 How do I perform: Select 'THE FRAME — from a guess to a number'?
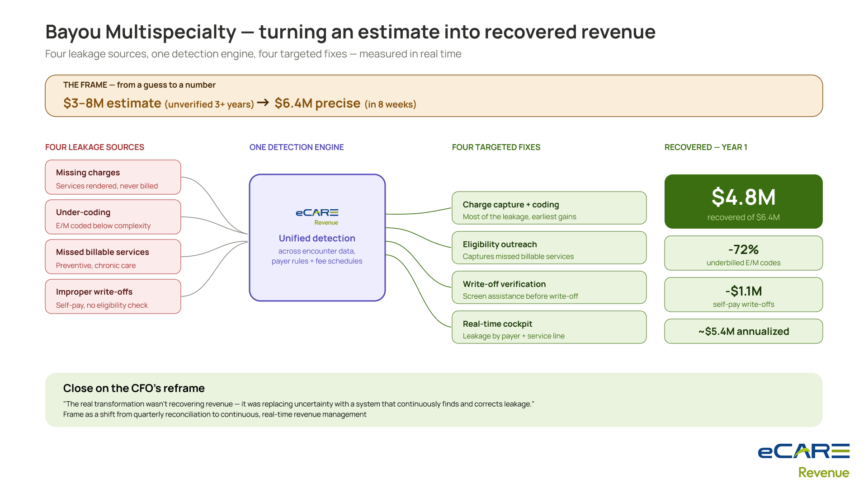139,85
